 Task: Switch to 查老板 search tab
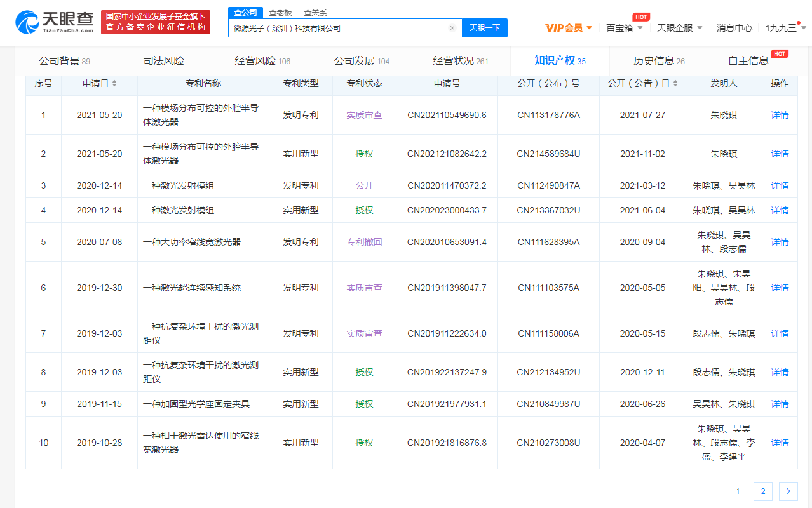click(x=280, y=12)
